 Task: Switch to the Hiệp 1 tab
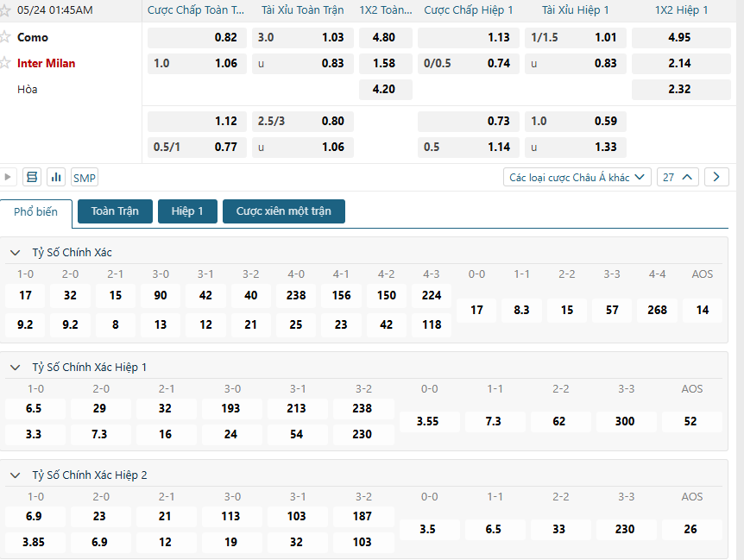187,211
